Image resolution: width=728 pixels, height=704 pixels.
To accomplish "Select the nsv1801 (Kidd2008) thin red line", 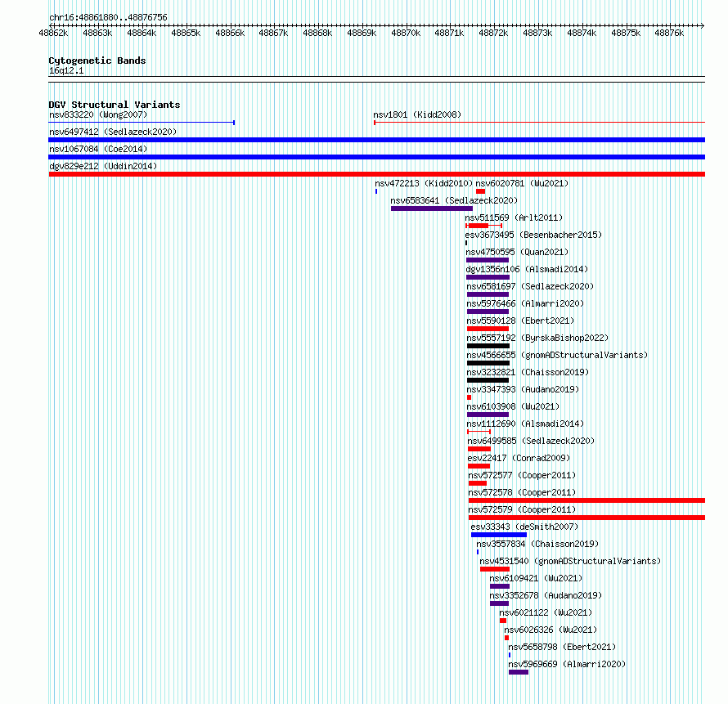I will point(540,123).
